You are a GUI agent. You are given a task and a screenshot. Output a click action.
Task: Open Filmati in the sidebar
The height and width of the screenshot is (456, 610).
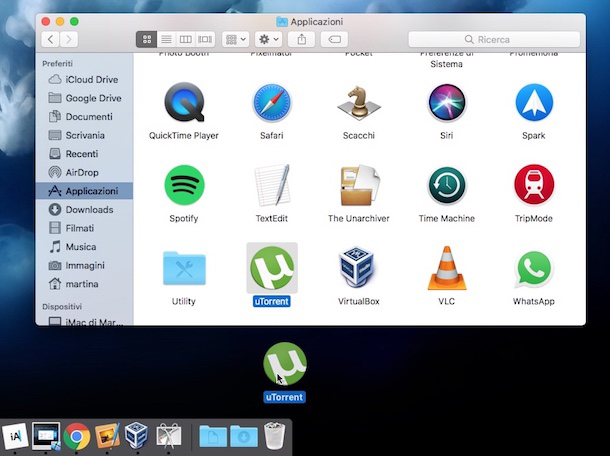point(84,228)
